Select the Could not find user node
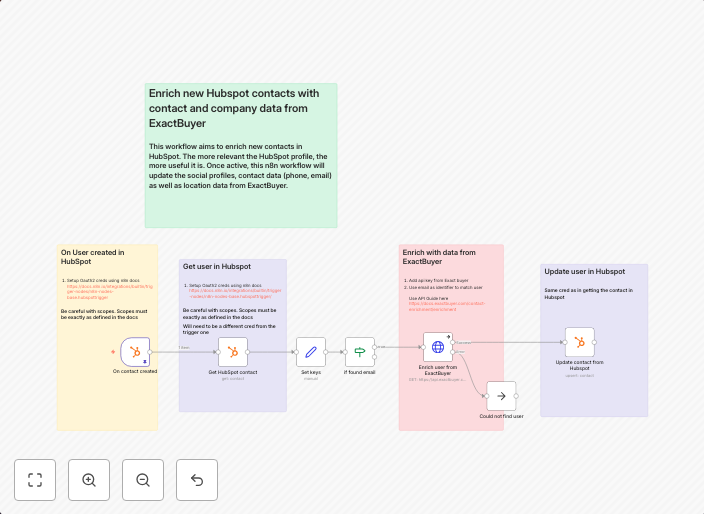The height and width of the screenshot is (514, 704). pos(502,396)
